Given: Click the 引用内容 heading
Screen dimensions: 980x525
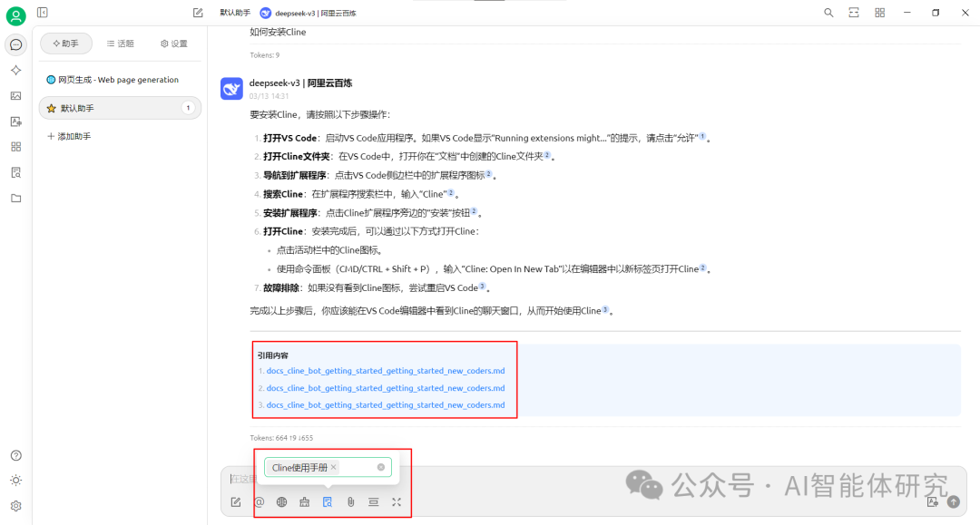Looking at the screenshot, I should tap(272, 355).
